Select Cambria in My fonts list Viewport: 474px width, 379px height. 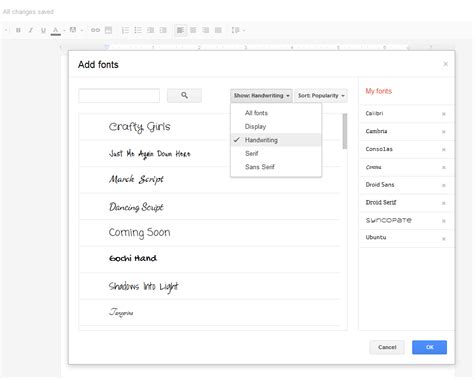click(x=376, y=131)
